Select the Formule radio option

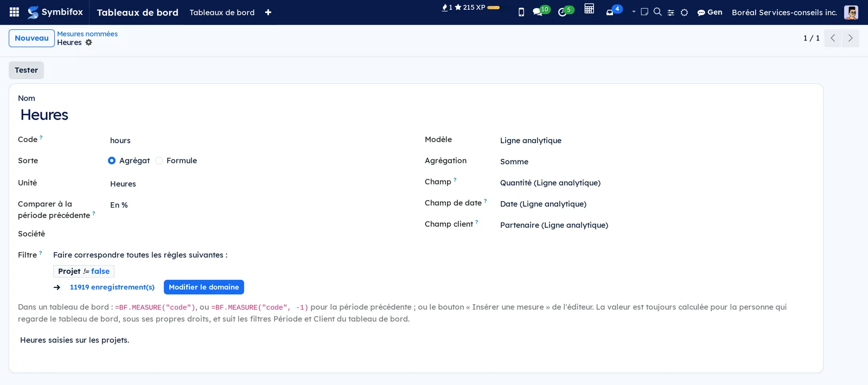(159, 161)
